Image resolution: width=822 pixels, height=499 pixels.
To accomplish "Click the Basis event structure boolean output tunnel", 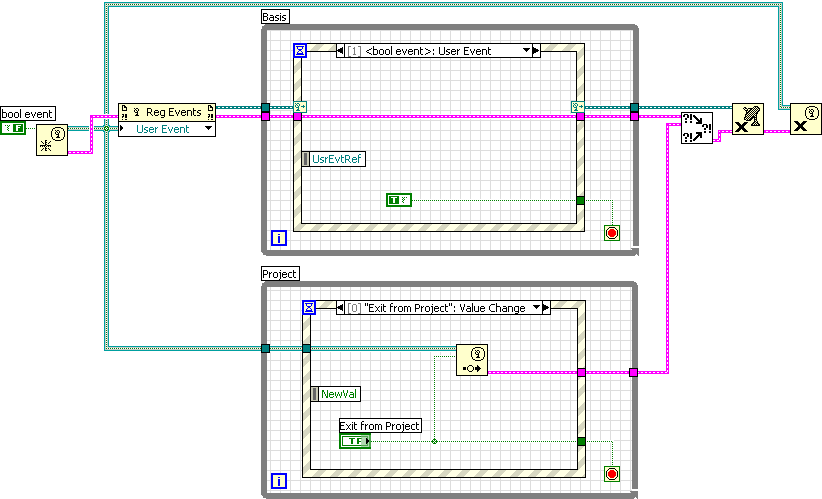I will pos(580,200).
